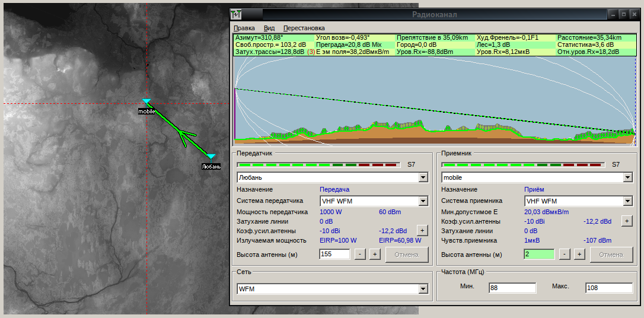Image resolution: width=644 pixels, height=318 pixels.
Task: Decrease transmitter antenna height with minus button
Action: pyautogui.click(x=360, y=255)
